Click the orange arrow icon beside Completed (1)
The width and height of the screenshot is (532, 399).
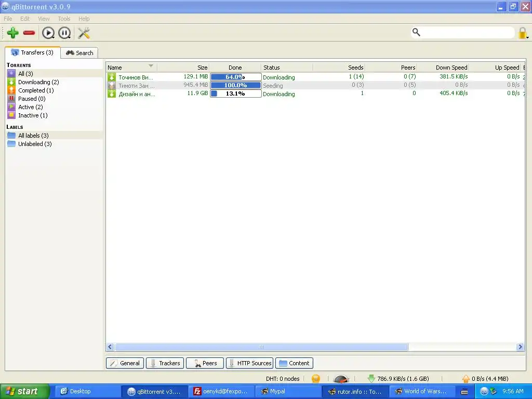(11, 90)
